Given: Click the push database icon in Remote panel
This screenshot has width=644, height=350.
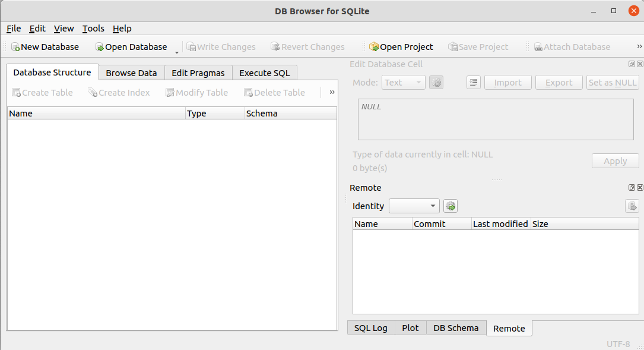Looking at the screenshot, I should (632, 206).
